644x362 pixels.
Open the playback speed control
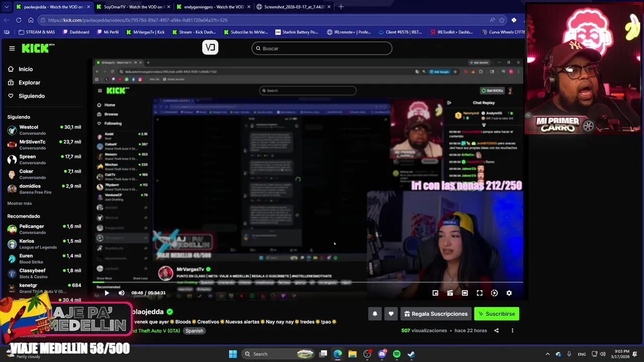494,293
